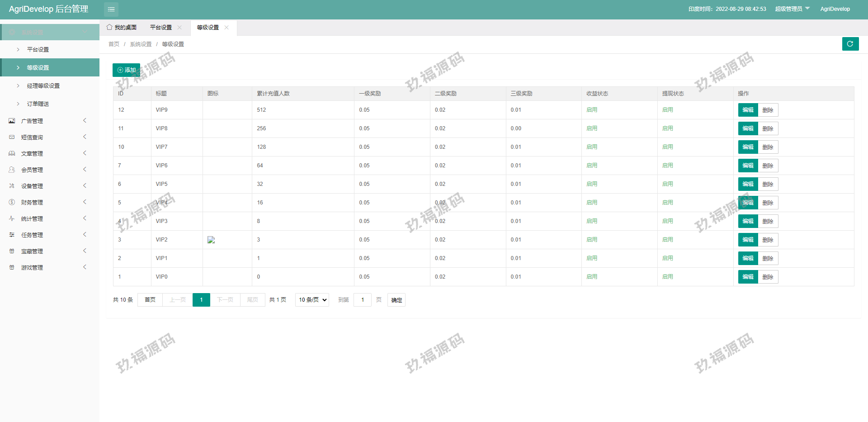The width and height of the screenshot is (868, 422).
Task: Close the 等级设置 tab
Action: [x=226, y=28]
